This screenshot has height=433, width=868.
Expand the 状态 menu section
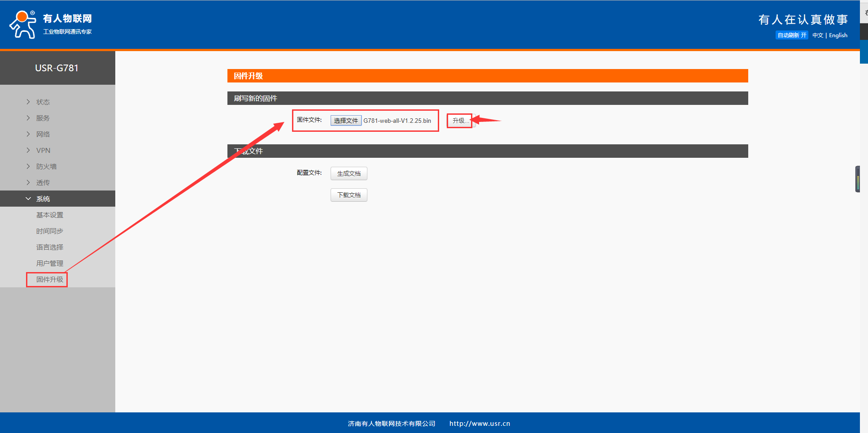pyautogui.click(x=43, y=102)
